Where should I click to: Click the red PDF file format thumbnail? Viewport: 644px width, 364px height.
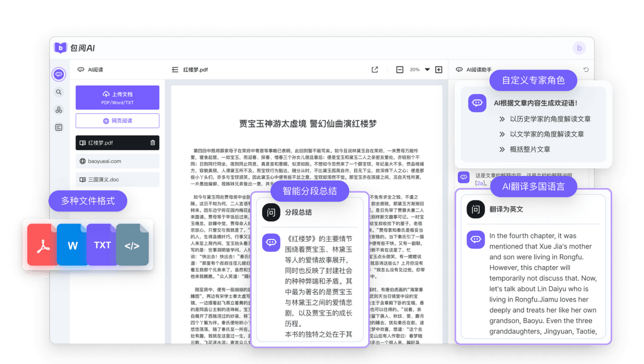click(42, 245)
